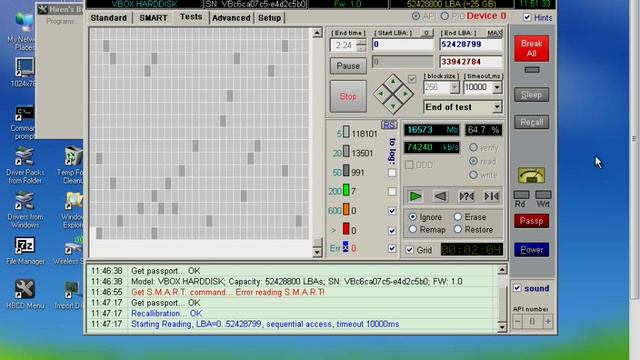Viewport: 640px width, 360px height.
Task: Toggle the sound checkbox
Action: point(517,288)
